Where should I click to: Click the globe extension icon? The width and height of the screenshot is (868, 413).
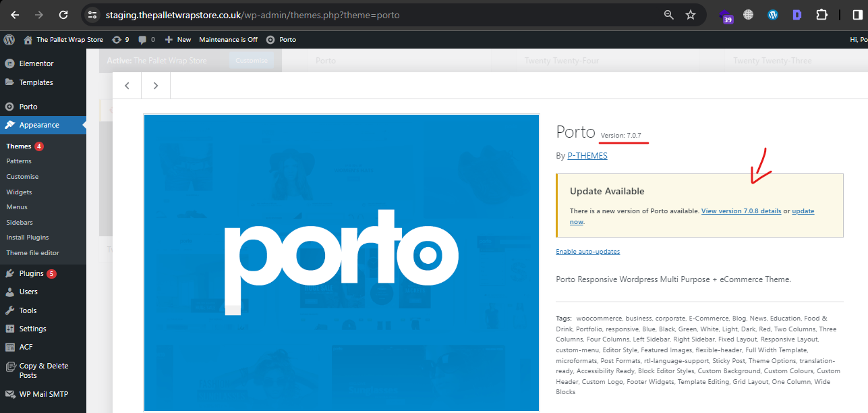[x=748, y=14]
